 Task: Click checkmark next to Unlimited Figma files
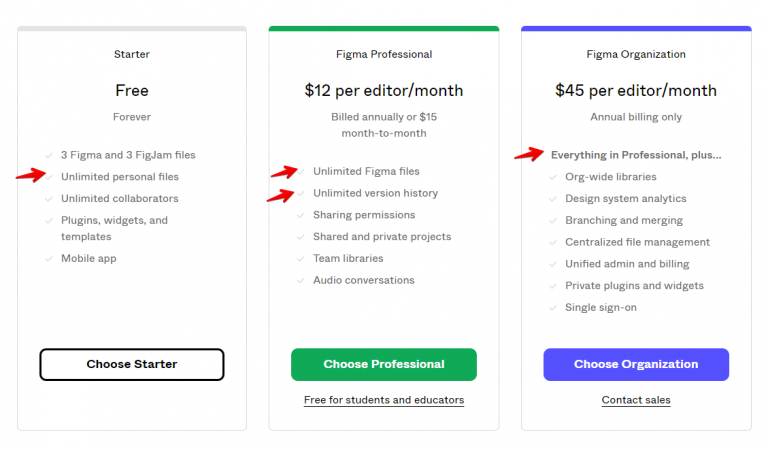coord(301,171)
